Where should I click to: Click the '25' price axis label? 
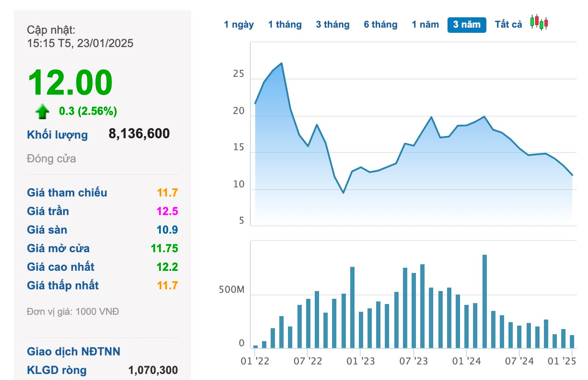point(239,74)
